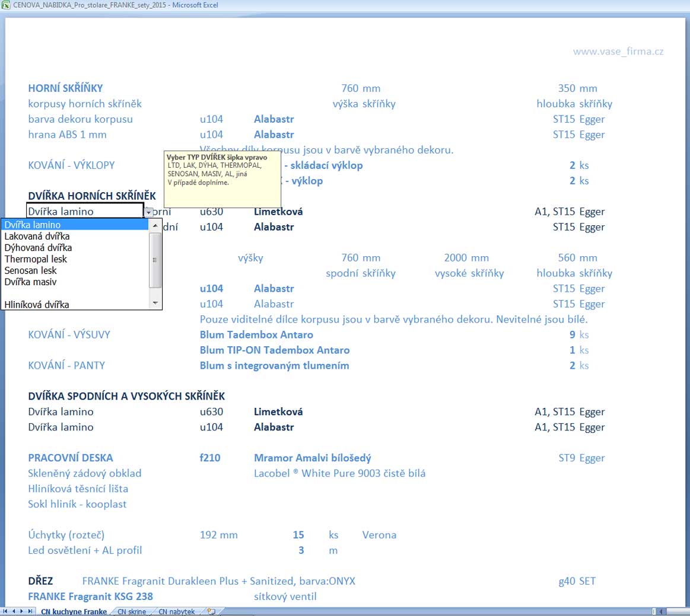
Task: Jump to last sheet arrow
Action: tap(30, 611)
